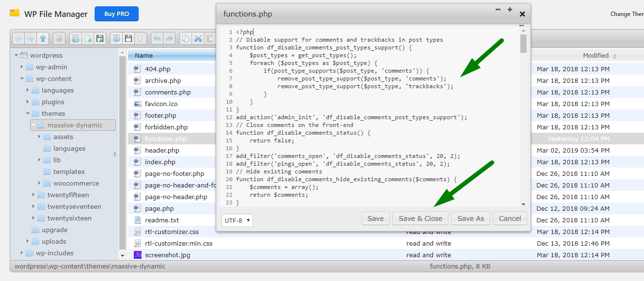Screen dimensions: 644x281
Task: Click the 404.php file icon
Action: (x=137, y=69)
